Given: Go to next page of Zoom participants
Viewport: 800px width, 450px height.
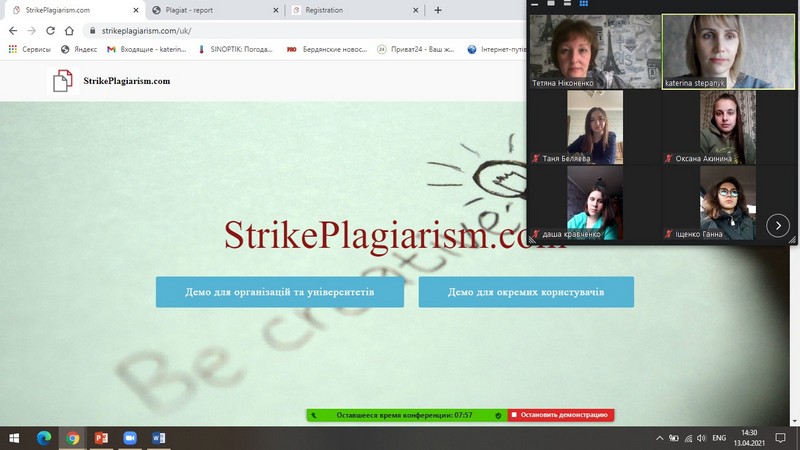Looking at the screenshot, I should [778, 226].
